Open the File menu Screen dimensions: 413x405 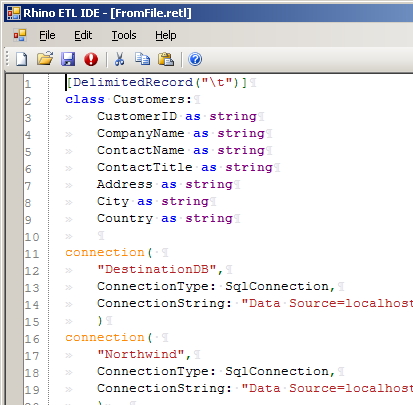point(47,35)
